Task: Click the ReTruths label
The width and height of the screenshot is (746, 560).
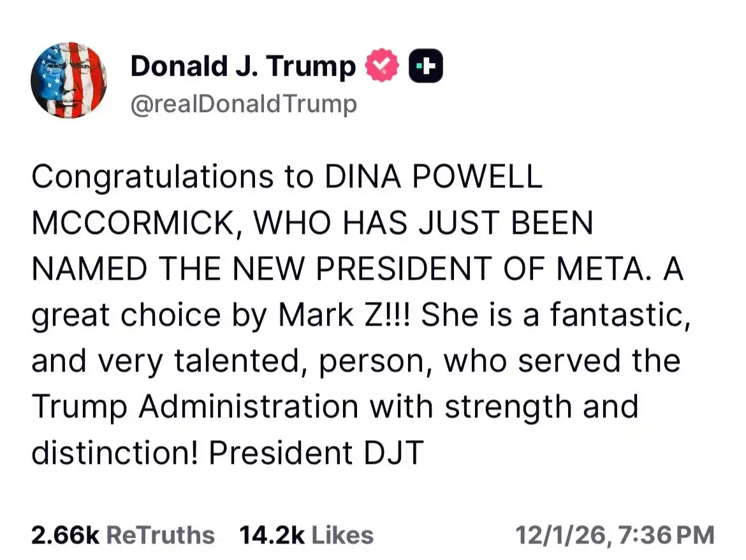Action: (160, 535)
